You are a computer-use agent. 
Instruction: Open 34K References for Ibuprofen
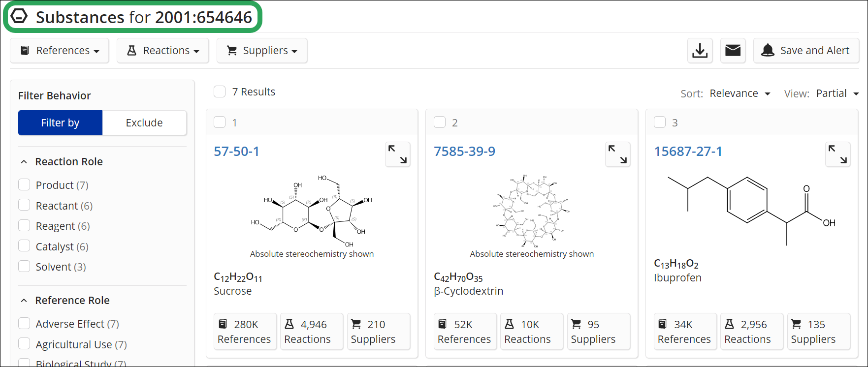[685, 332]
